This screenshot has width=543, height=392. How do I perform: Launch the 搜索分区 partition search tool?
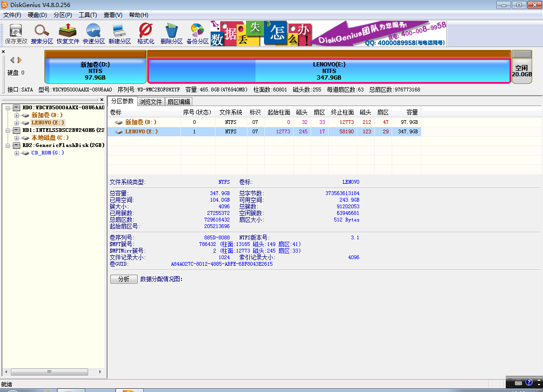click(x=42, y=34)
